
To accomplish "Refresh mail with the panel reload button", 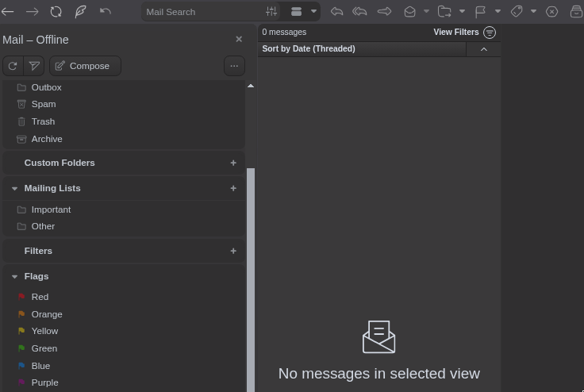I will click(x=13, y=66).
